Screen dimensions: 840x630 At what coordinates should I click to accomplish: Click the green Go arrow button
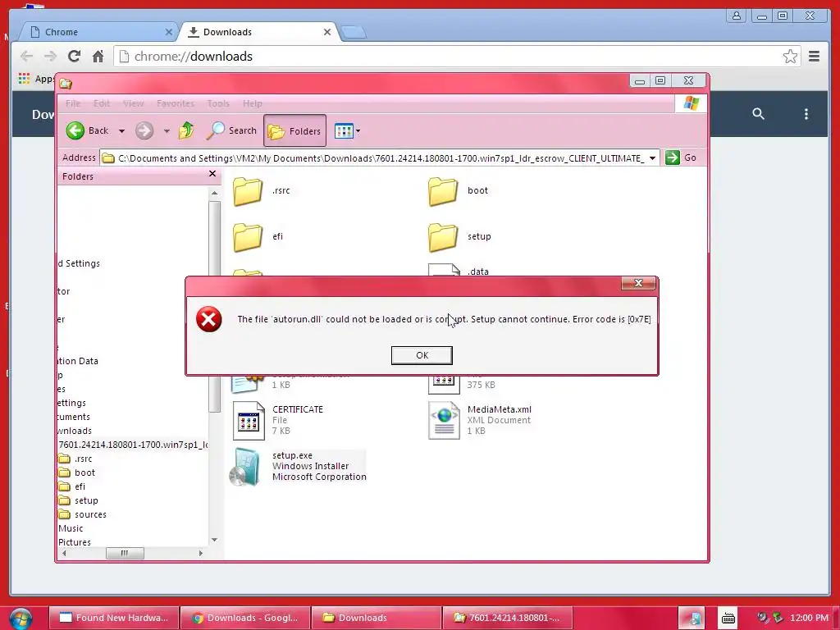673,157
